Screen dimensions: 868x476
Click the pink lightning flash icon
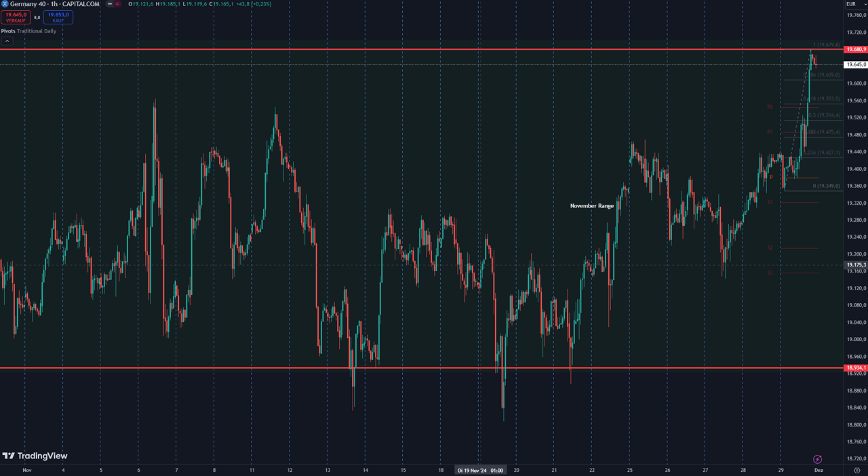pyautogui.click(x=817, y=460)
